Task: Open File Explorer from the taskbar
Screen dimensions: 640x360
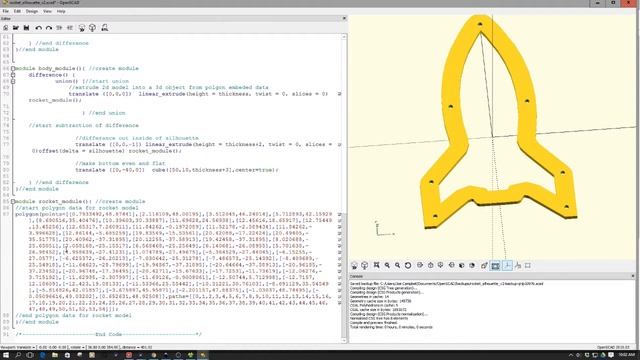Action: point(55,355)
